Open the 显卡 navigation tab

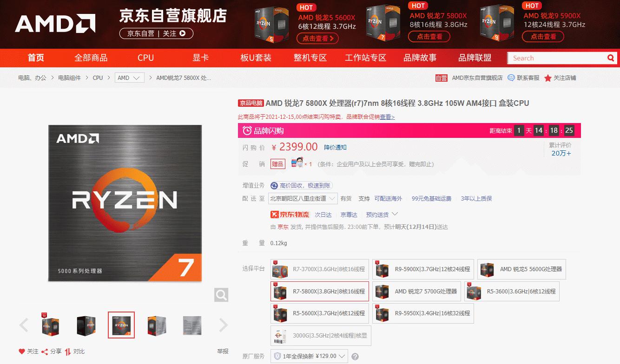tap(201, 58)
